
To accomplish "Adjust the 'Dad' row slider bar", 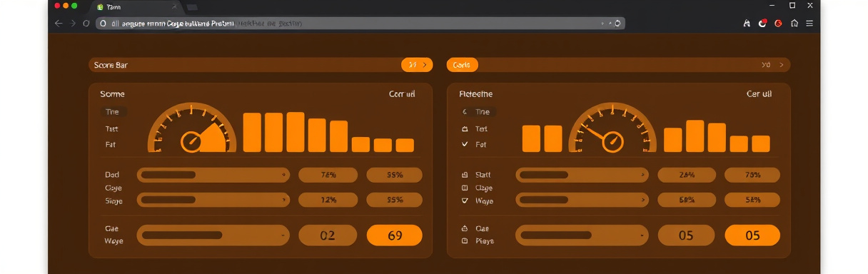I will [213, 175].
